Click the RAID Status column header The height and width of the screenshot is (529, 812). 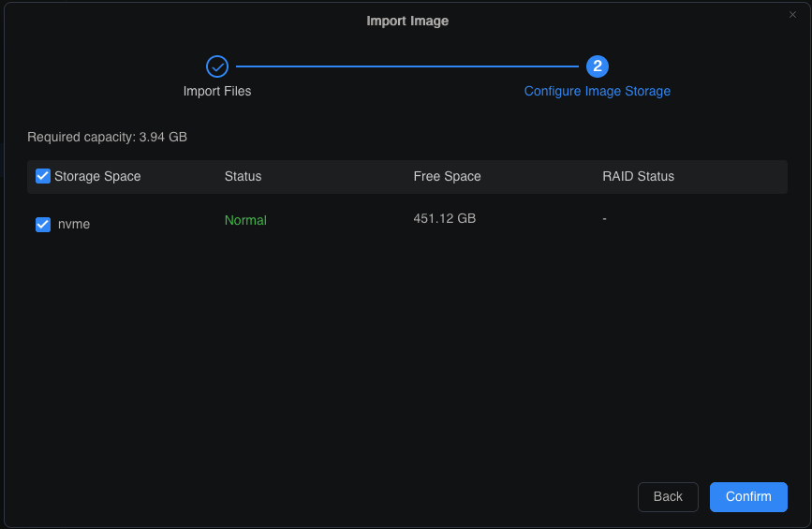[638, 176]
